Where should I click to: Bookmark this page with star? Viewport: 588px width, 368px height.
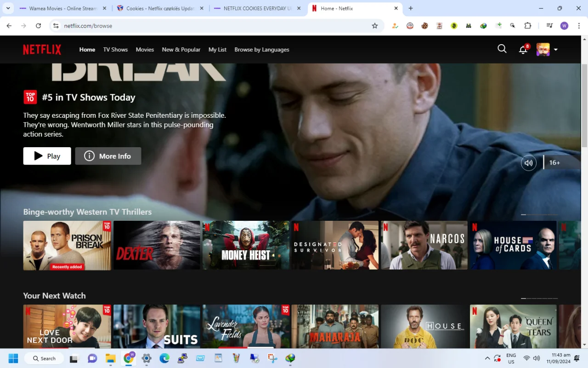click(x=375, y=26)
